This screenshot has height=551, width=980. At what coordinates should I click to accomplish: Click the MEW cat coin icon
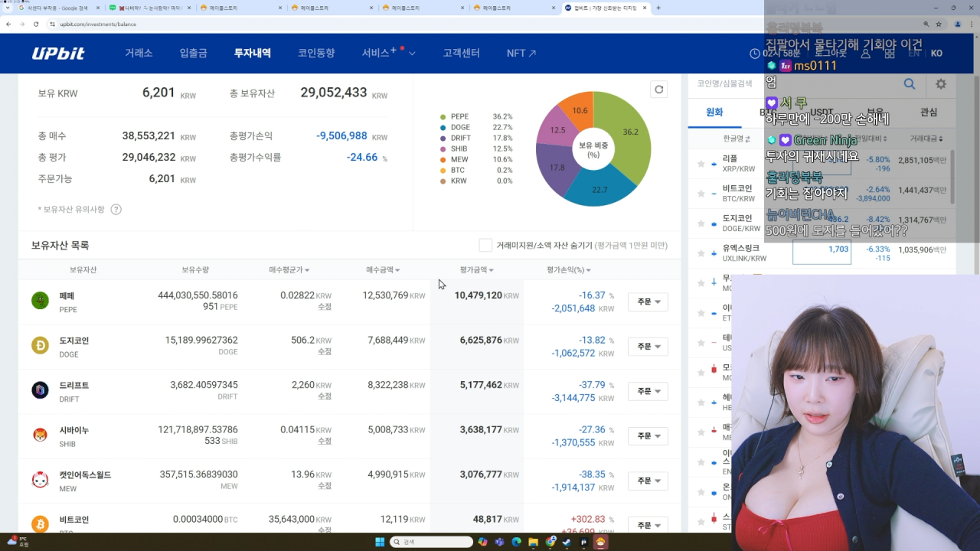click(40, 480)
